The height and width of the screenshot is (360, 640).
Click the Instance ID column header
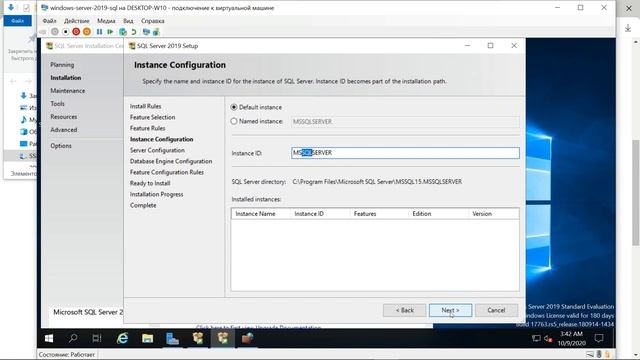(x=320, y=214)
